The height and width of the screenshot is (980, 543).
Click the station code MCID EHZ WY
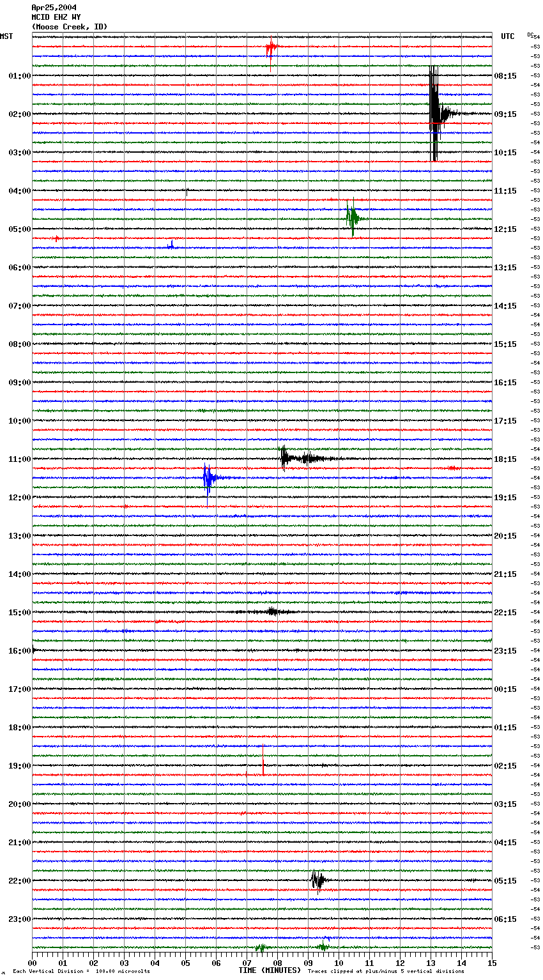(x=56, y=17)
